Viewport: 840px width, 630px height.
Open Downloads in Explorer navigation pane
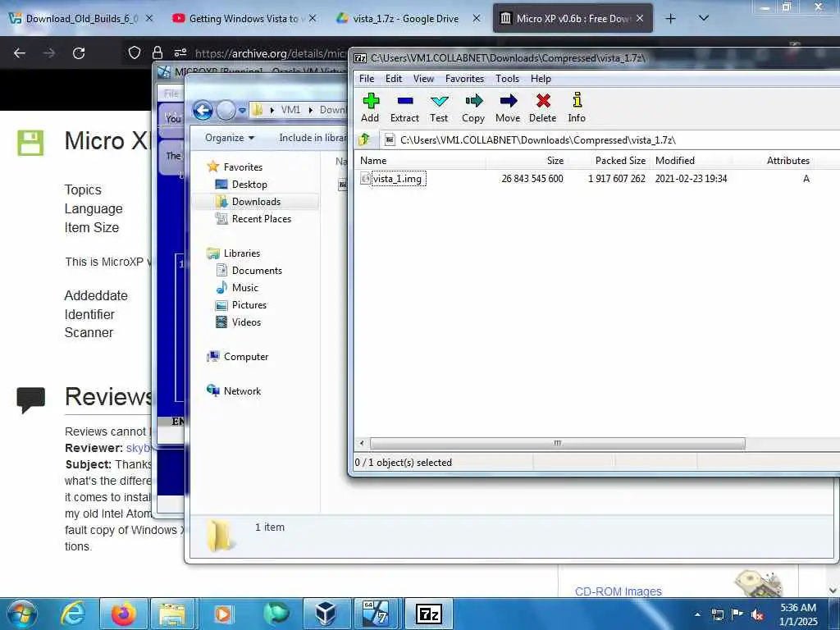click(256, 202)
